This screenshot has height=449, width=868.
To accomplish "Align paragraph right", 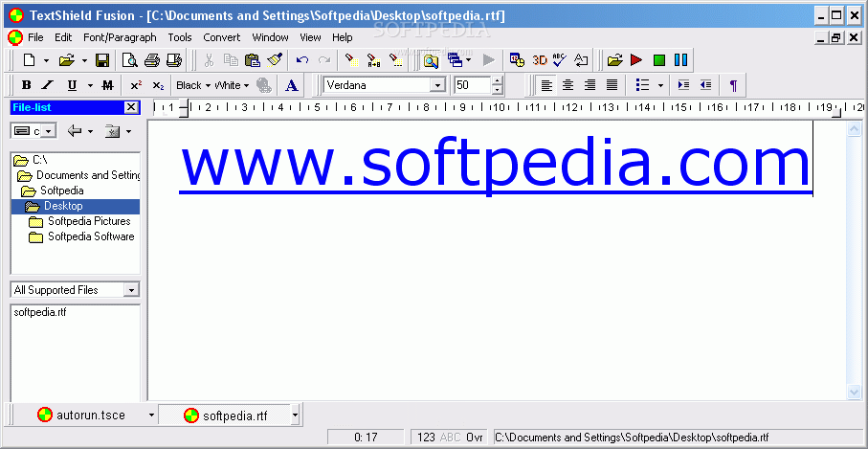I will click(590, 85).
